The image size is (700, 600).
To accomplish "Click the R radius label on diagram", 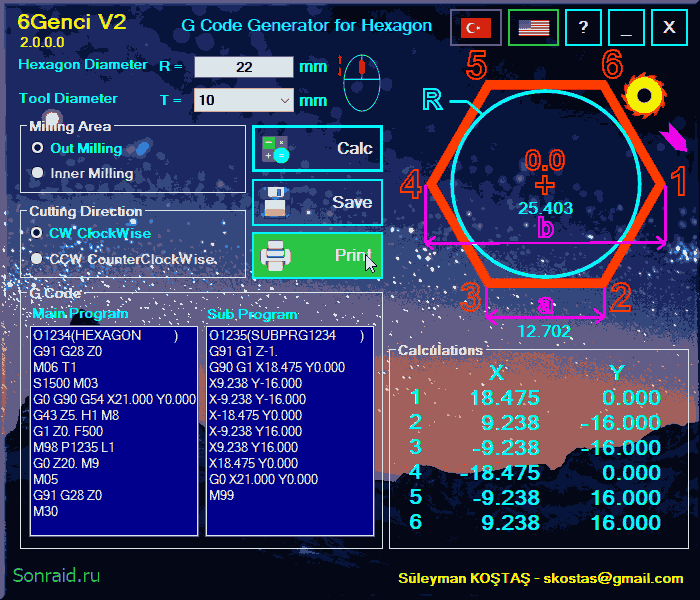I will pyautogui.click(x=432, y=100).
